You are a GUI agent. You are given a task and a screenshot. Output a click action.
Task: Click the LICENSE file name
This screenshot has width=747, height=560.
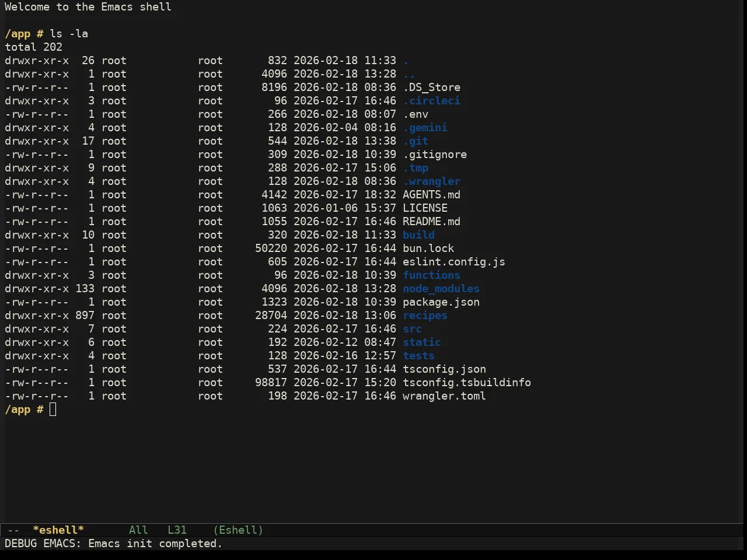425,208
